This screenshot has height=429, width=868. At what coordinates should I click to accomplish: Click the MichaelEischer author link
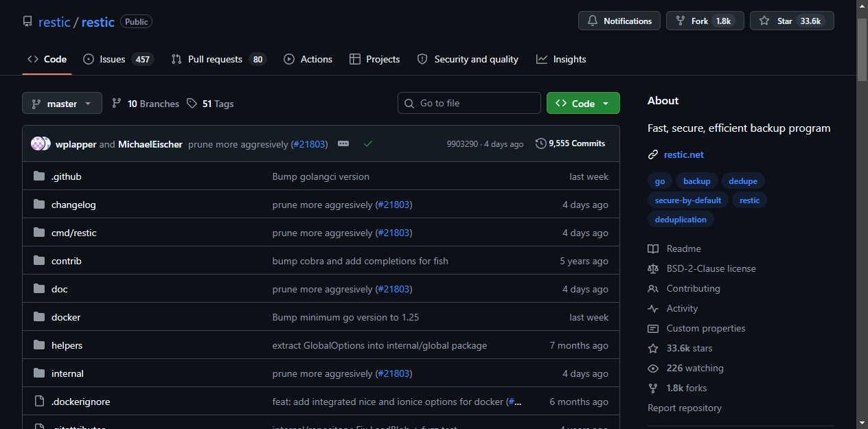pos(150,144)
